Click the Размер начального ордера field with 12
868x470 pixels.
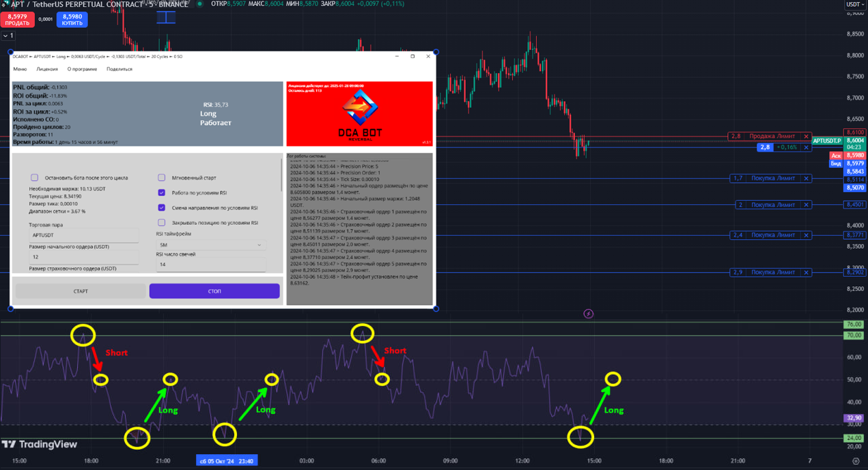(x=83, y=257)
